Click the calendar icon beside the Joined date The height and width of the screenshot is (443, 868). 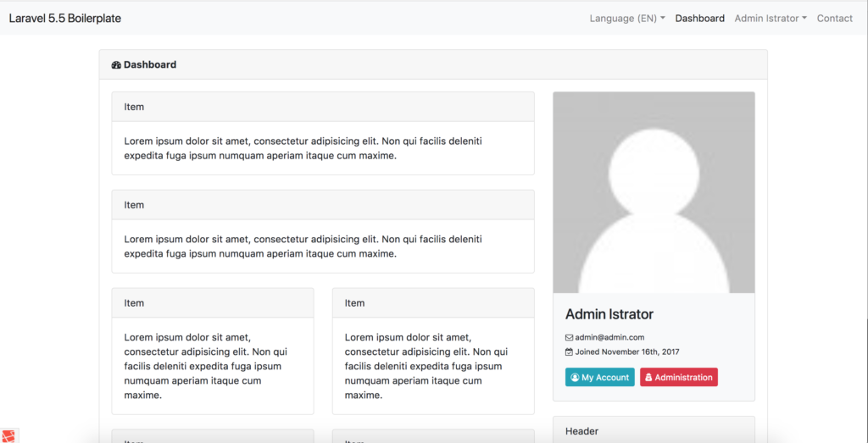pyautogui.click(x=569, y=352)
